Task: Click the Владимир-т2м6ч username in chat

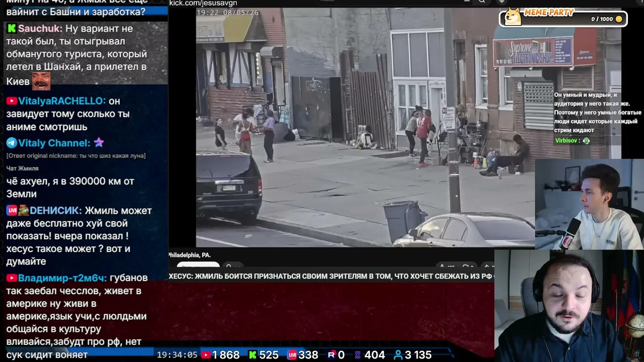Action: 62,278
